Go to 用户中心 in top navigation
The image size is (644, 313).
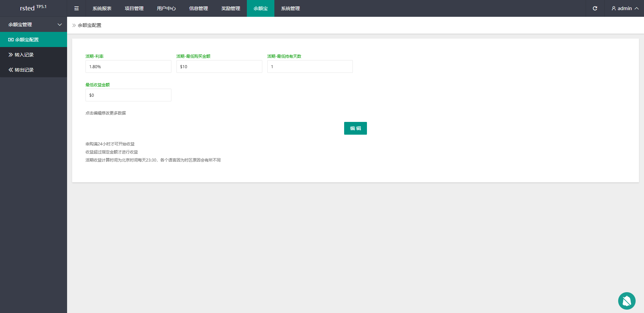(x=166, y=8)
